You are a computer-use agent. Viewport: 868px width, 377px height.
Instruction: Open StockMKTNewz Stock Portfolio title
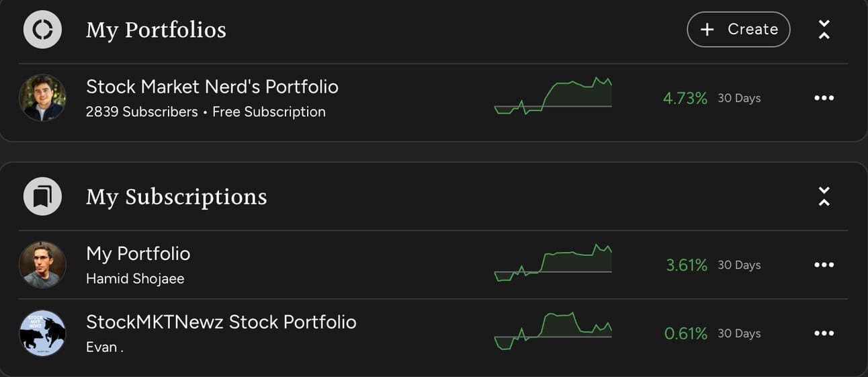coord(221,322)
